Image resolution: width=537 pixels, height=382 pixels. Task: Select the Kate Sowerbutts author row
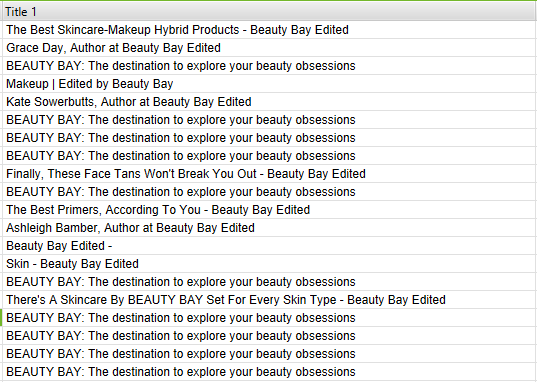pos(269,102)
